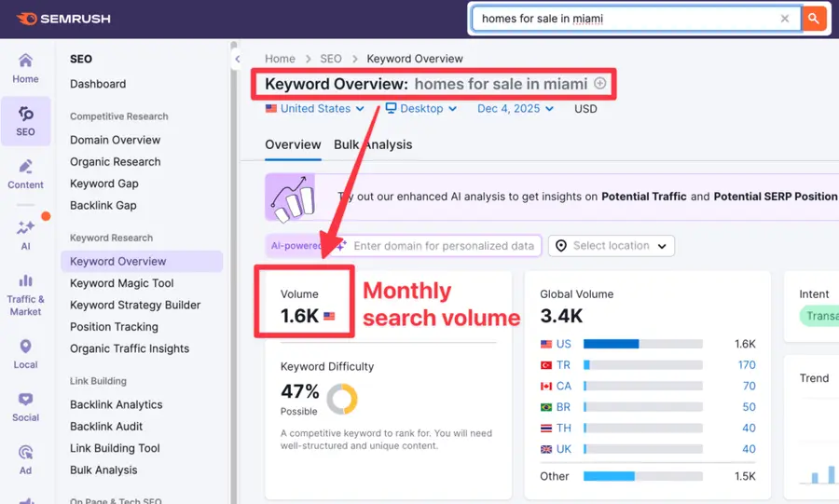Select the SEO sidebar icon
Viewport: 839px width, 504px height.
pyautogui.click(x=25, y=121)
